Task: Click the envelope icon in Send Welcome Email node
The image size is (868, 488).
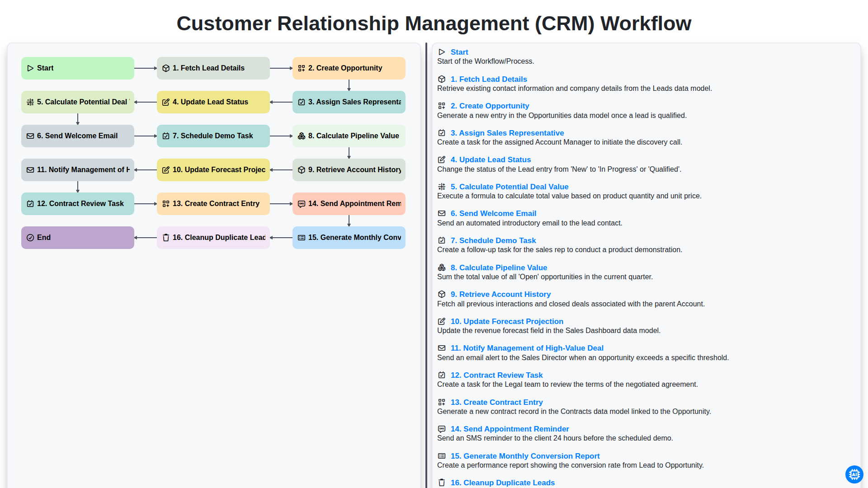Action: click(x=30, y=136)
